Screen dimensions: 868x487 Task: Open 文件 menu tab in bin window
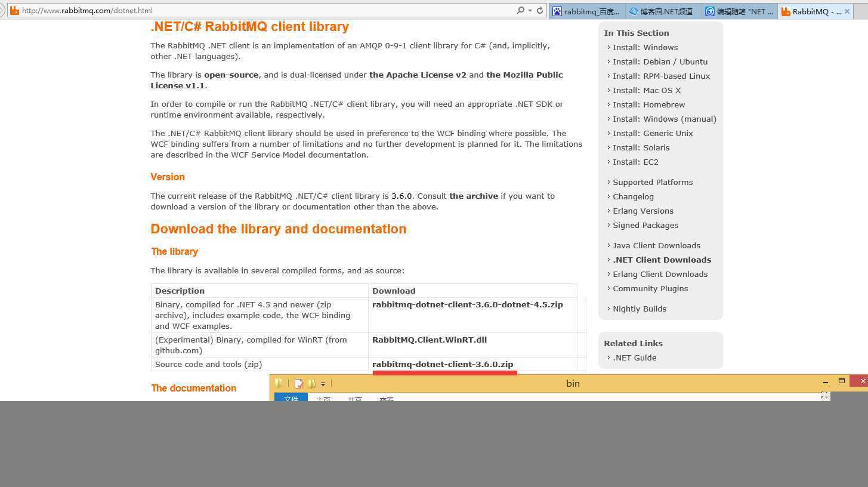click(x=291, y=397)
